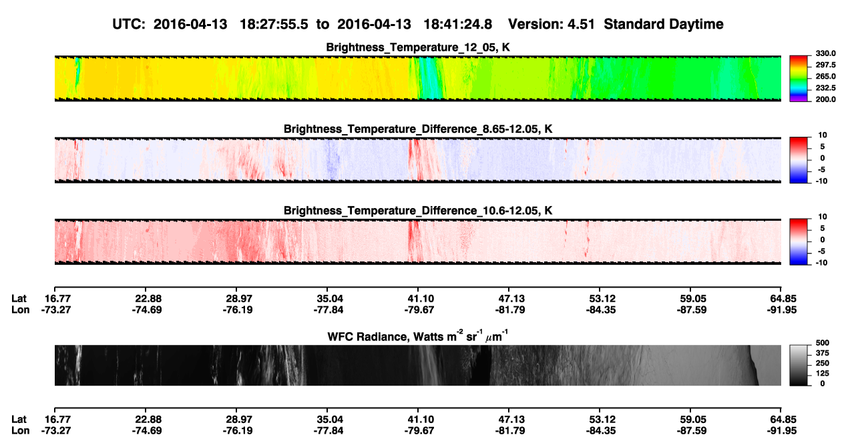Click the 232.5 colorbar tick label
This screenshot has height=445, width=868.
pyautogui.click(x=827, y=88)
